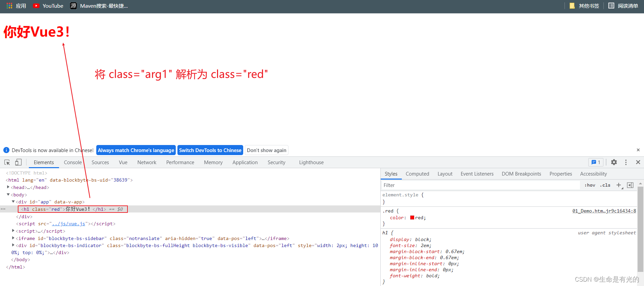
Task: Expand the blockbyte-bs-sidebar iframe node
Action: point(13,238)
